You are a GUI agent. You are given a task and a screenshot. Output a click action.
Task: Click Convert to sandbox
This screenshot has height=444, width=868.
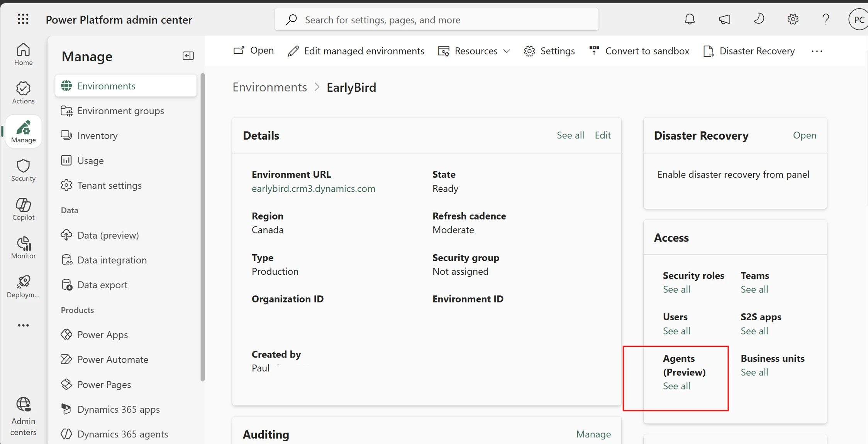[639, 51]
